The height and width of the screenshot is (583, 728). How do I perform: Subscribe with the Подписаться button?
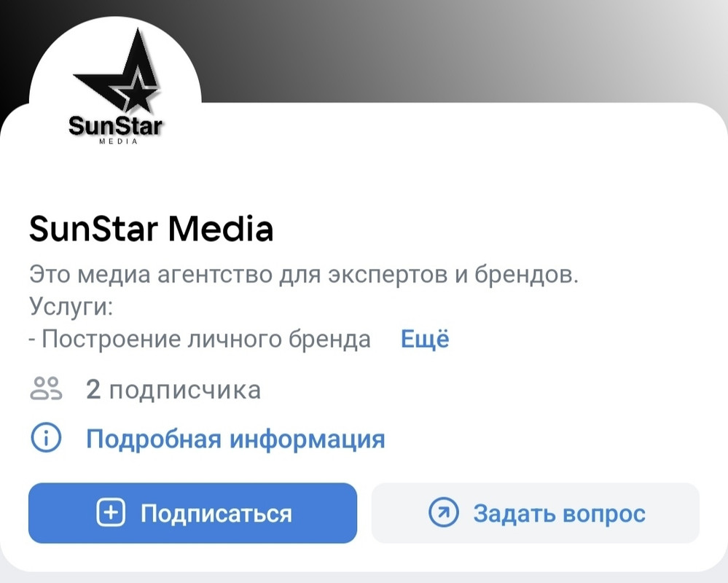click(192, 513)
